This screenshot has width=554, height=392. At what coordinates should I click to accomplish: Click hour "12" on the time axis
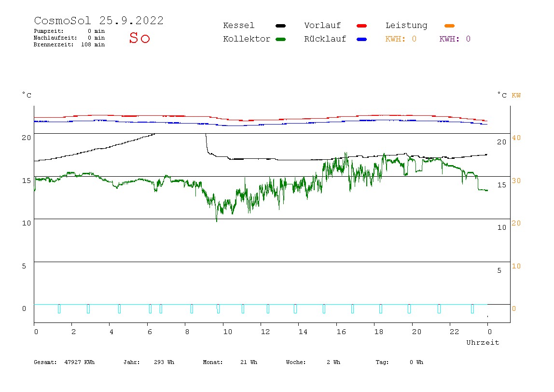[x=265, y=332]
